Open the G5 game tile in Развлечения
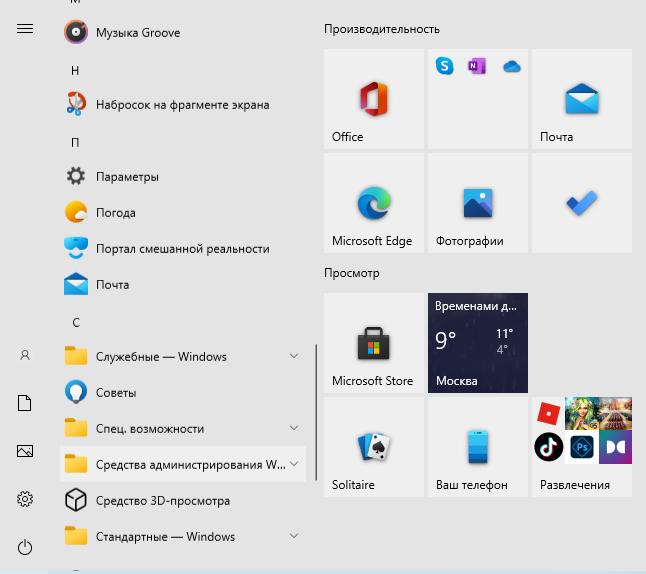 (x=582, y=414)
